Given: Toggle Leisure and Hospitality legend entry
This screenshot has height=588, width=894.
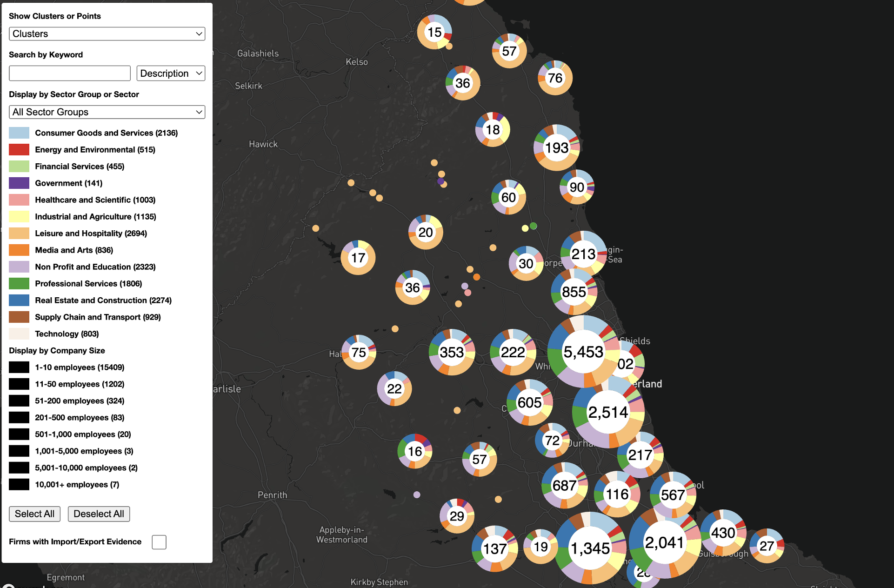Looking at the screenshot, I should pos(91,233).
